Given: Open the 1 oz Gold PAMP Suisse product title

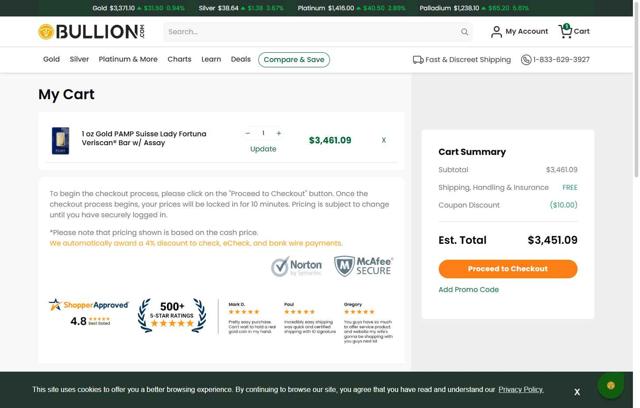Looking at the screenshot, I should click(144, 138).
